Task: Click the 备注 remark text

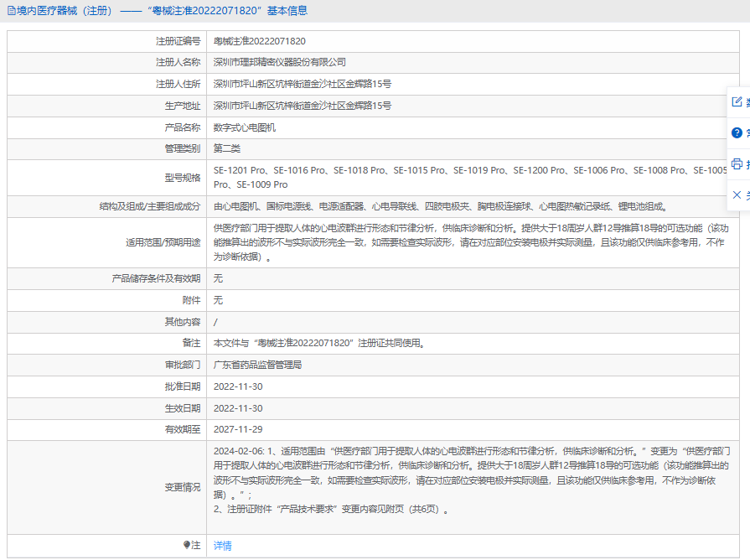Action: coord(319,343)
